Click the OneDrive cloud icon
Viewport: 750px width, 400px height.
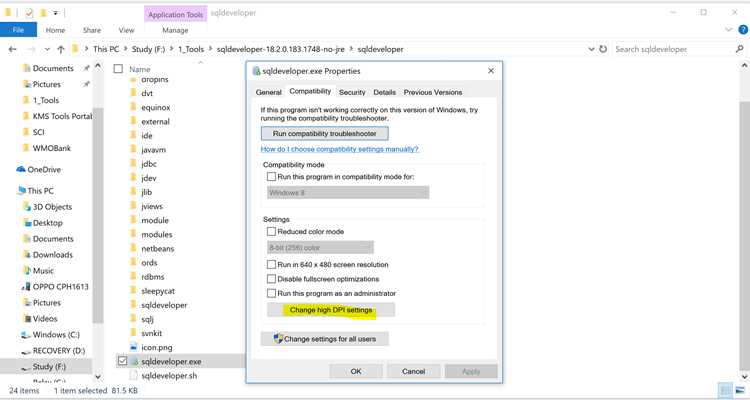pos(21,169)
